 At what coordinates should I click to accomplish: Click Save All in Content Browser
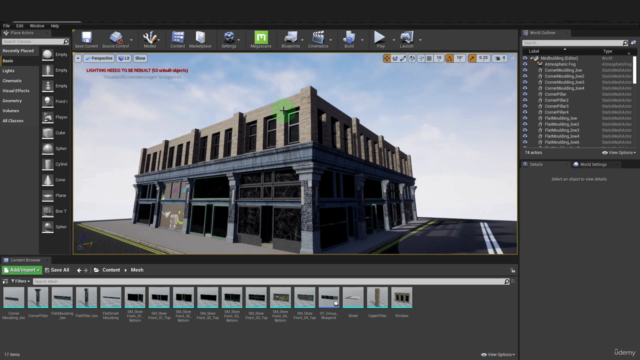(x=57, y=270)
